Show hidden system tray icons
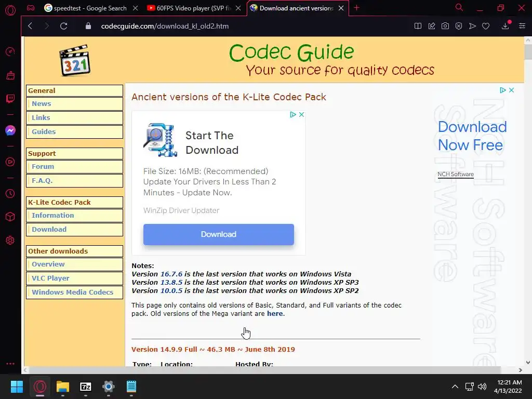Image resolution: width=532 pixels, height=399 pixels. pos(455,387)
